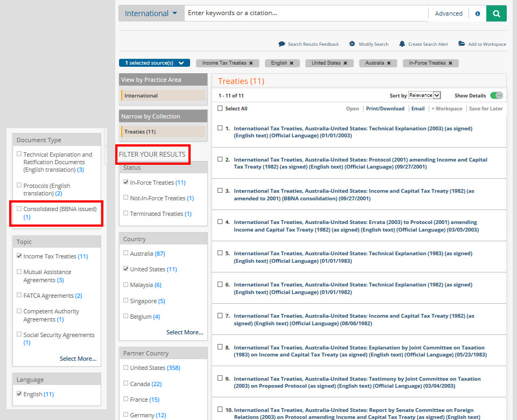Remove the Income Tax Treaties filter chip
This screenshot has height=420, width=517.
coord(251,63)
